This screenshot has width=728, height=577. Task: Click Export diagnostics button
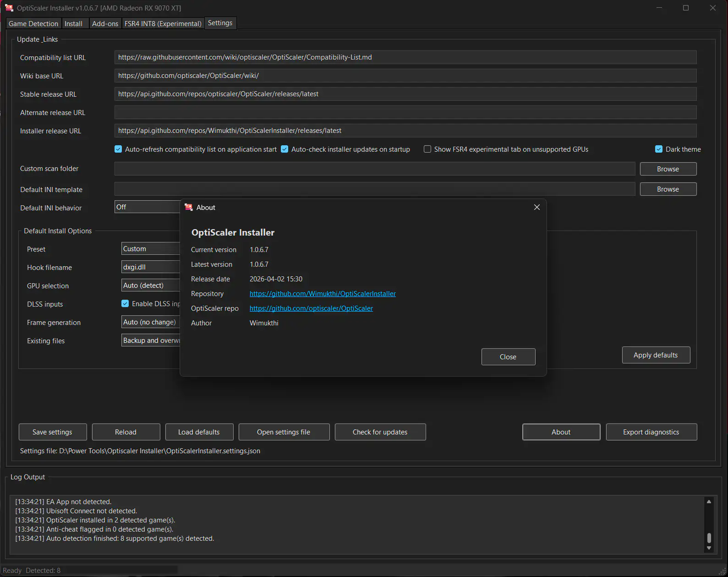click(651, 432)
